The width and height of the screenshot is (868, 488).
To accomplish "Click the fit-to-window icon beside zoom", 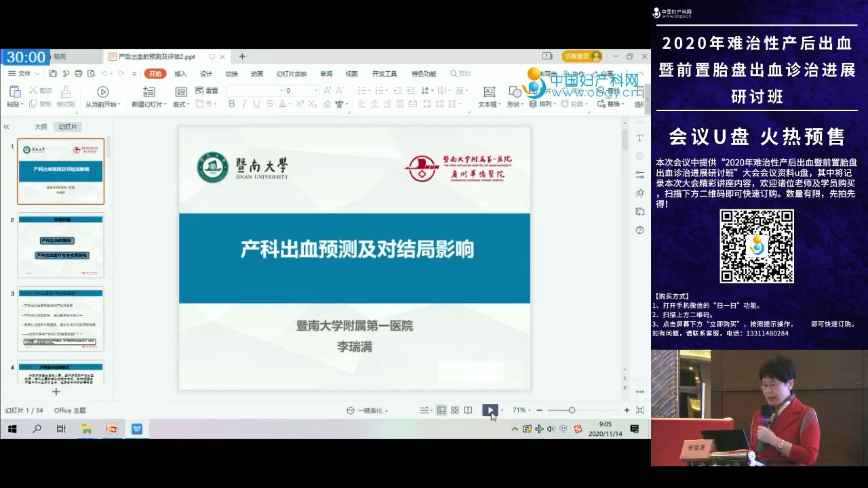I will pos(639,410).
